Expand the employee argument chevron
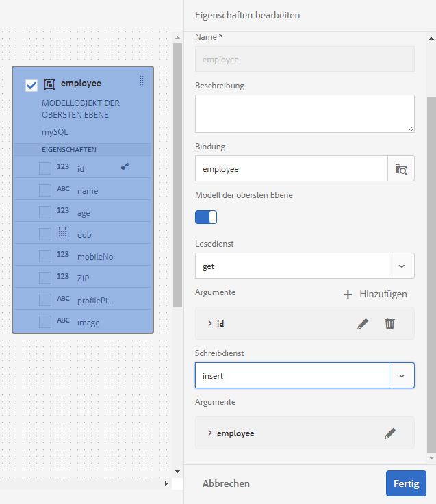Viewport: 436px width, 504px height. click(210, 433)
